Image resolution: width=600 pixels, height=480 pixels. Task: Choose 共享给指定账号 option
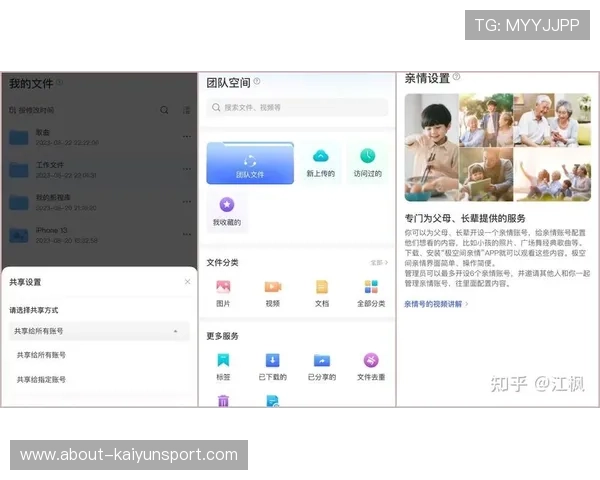pyautogui.click(x=41, y=380)
